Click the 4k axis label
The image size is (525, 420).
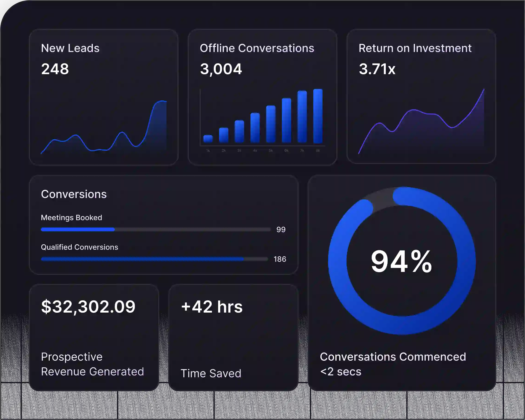255,151
